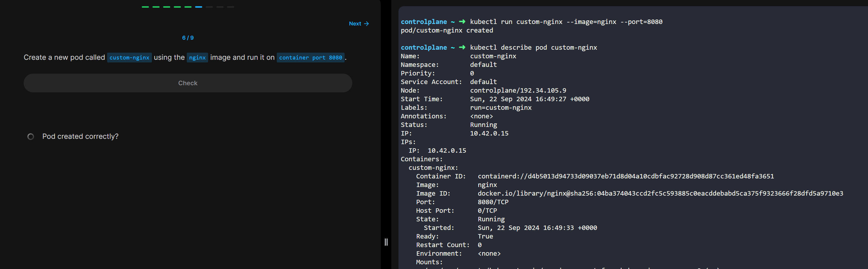Click the containerd container ID string
868x269 pixels.
click(x=626, y=176)
